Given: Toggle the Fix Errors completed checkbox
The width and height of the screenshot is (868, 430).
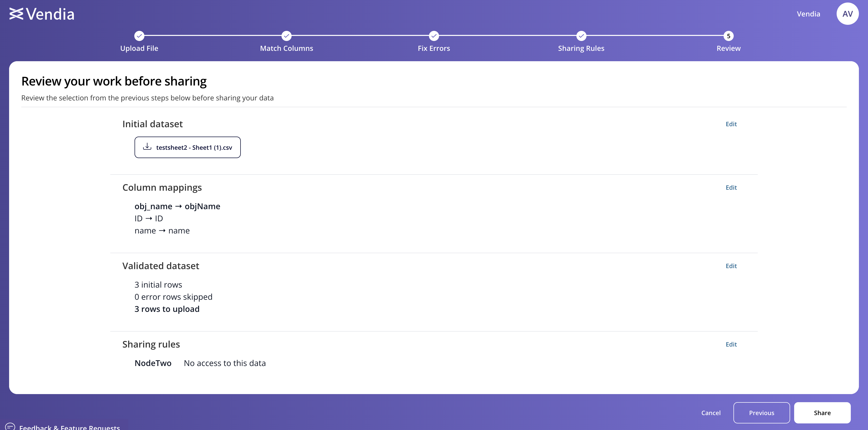Looking at the screenshot, I should [434, 35].
